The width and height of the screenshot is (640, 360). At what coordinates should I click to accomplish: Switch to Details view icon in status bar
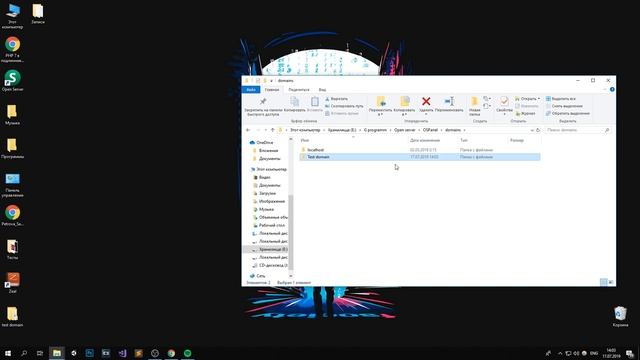pyautogui.click(x=603, y=282)
